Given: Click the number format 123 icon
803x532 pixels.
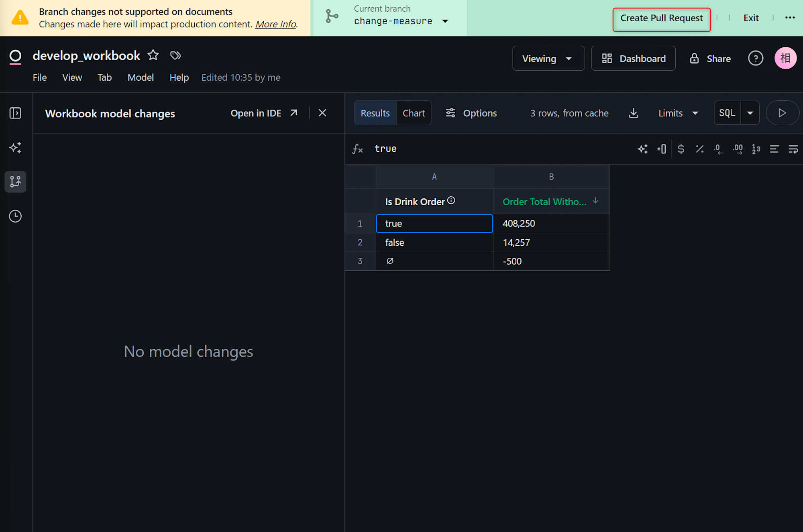Looking at the screenshot, I should (756, 149).
